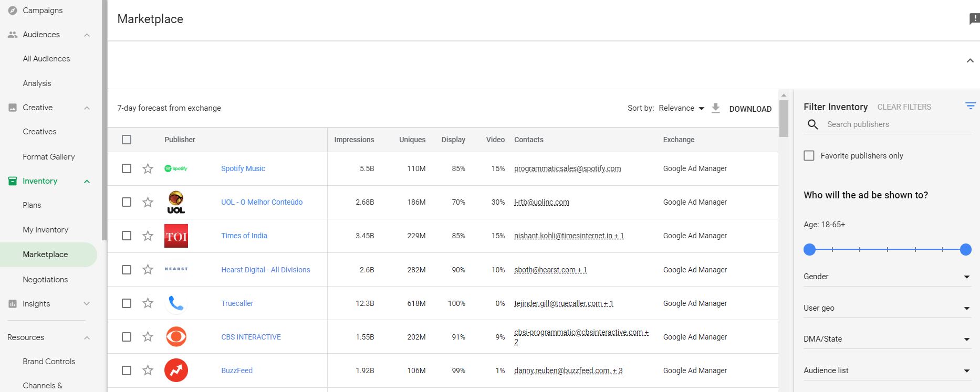Open the BuzzFeed publisher link

[x=237, y=370]
